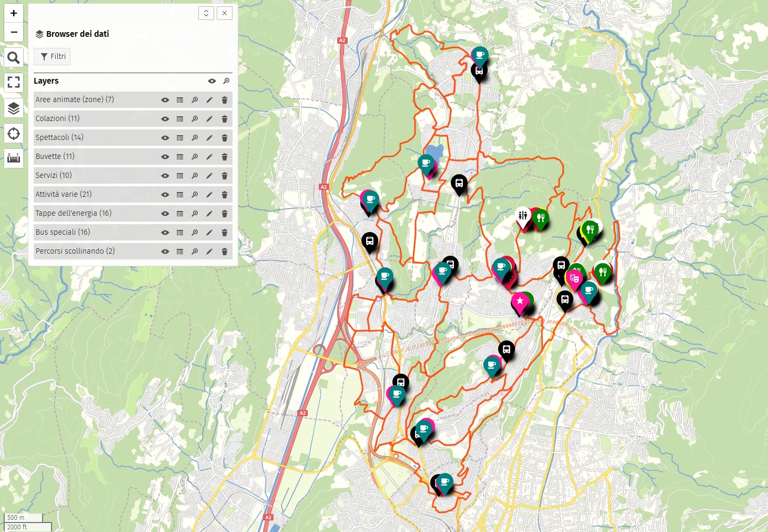Click the zoom in plus button
Viewport: 768px width, 532px height.
[x=14, y=13]
